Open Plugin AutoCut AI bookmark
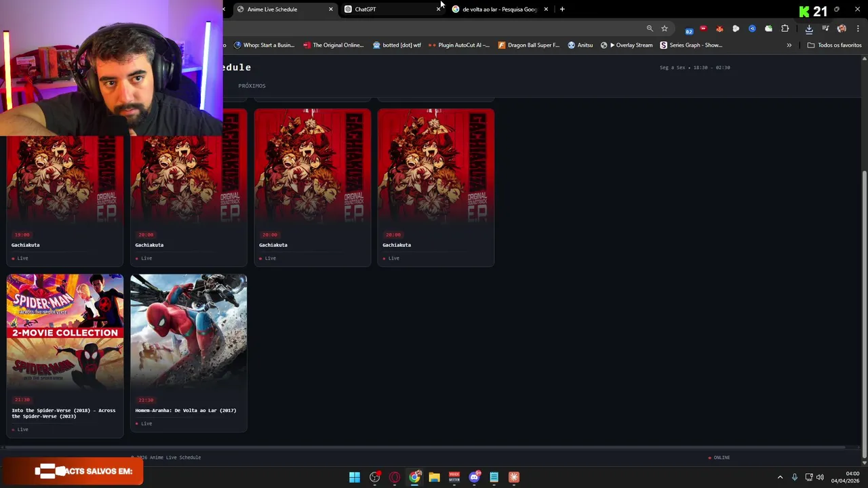The image size is (868, 488). (458, 45)
